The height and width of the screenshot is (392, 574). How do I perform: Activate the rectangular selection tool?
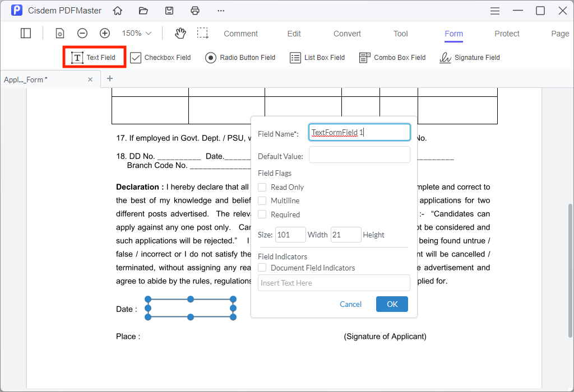203,33
